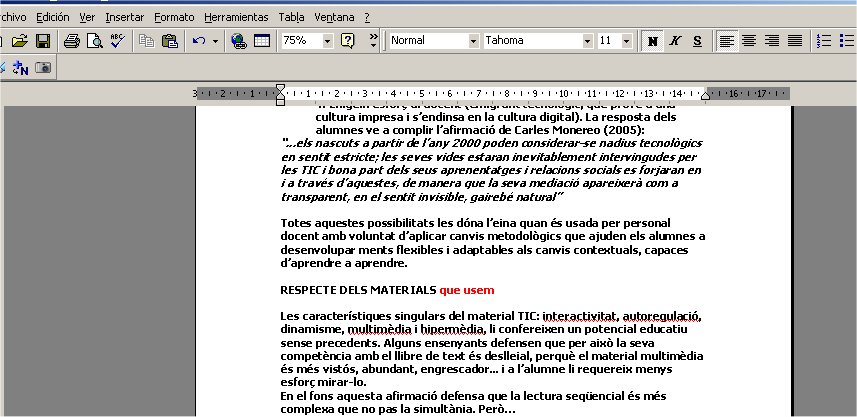Click the underlined word 'interactivitat'
The height and width of the screenshot is (417, 857).
[579, 316]
